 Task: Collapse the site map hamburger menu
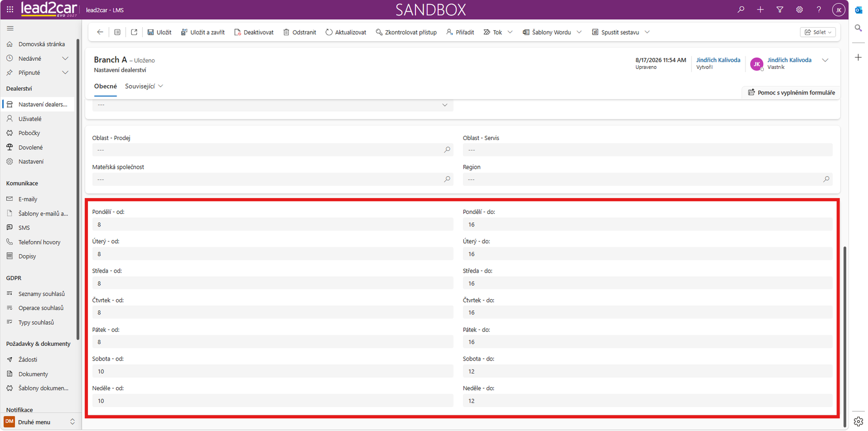(10, 28)
